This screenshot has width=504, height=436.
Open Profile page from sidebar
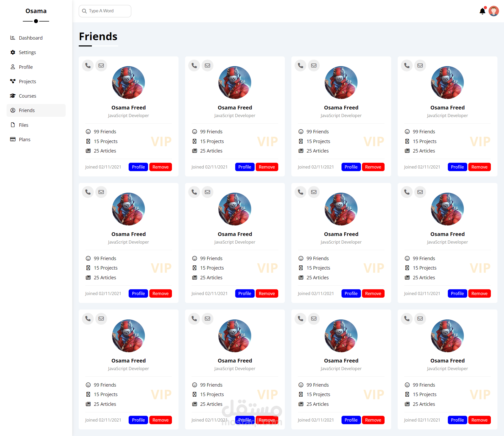26,67
